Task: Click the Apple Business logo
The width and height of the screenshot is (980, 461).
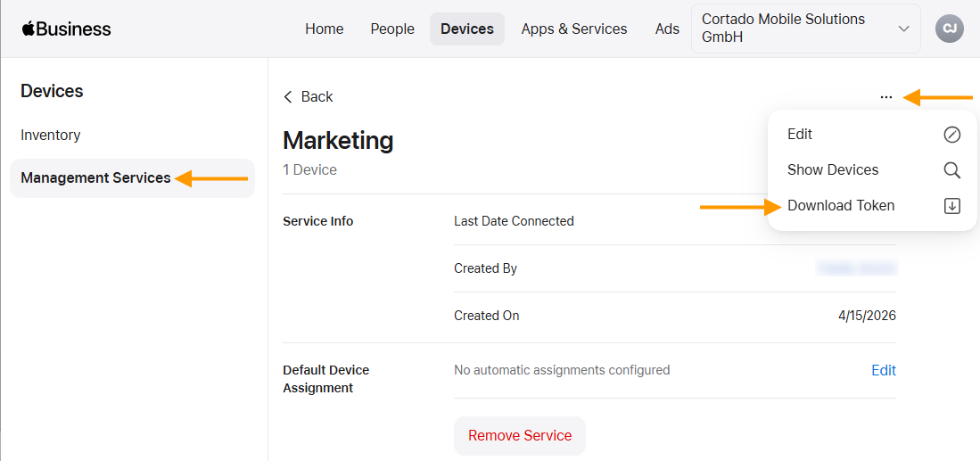Action: pos(66,29)
